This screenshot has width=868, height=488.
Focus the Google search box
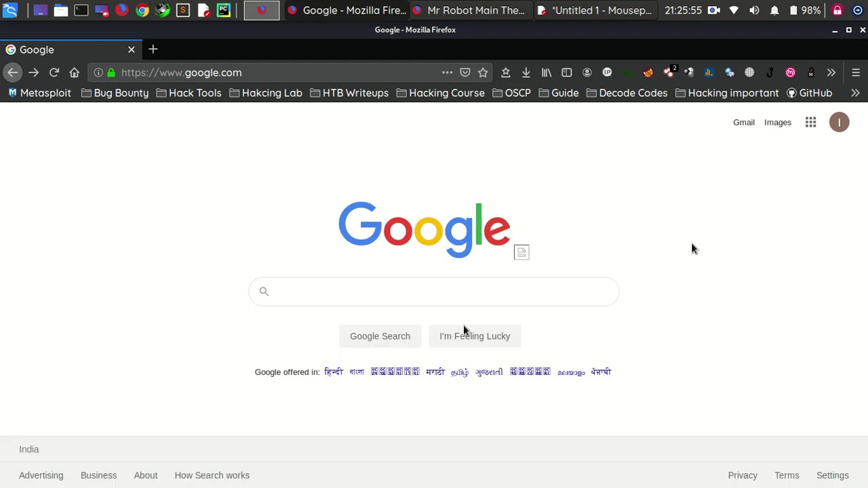(x=434, y=291)
